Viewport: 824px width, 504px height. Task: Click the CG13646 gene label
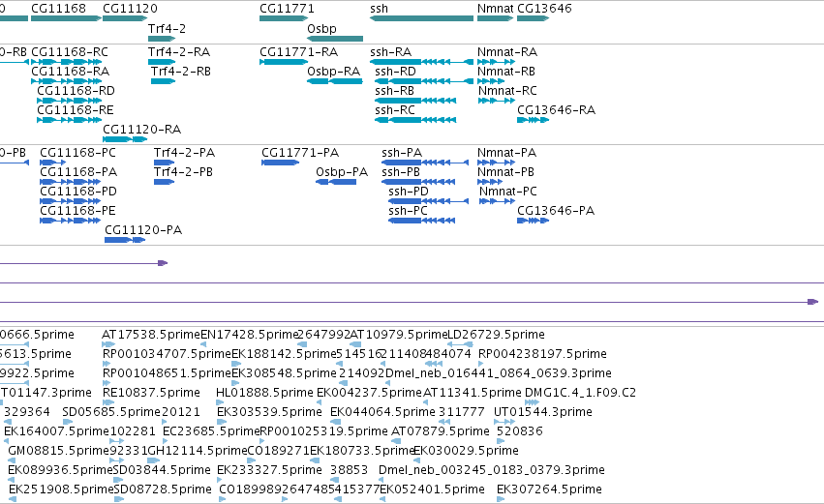pos(544,9)
